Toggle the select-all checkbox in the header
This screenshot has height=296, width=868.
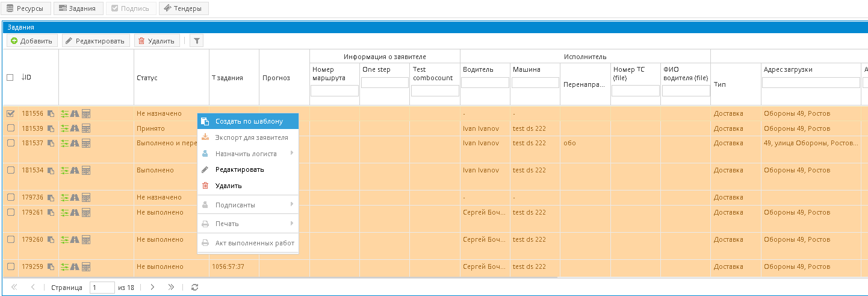pyautogui.click(x=10, y=78)
